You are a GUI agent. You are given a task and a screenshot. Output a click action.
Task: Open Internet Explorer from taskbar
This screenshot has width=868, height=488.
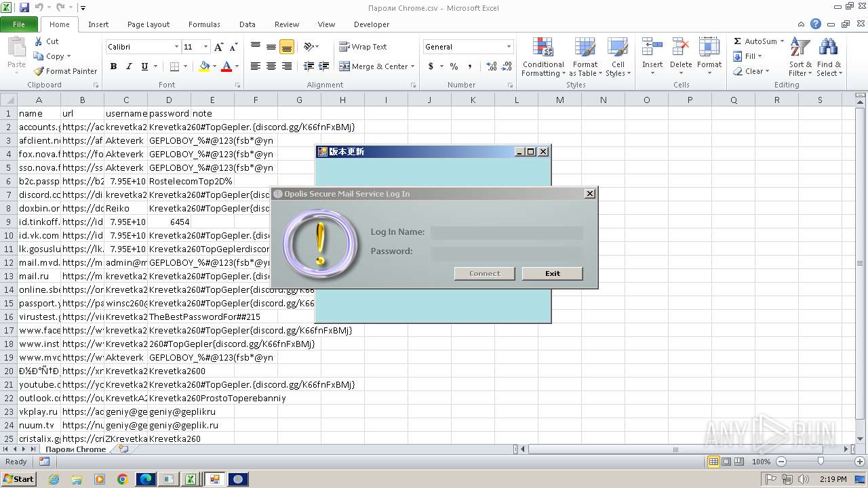pyautogui.click(x=54, y=479)
